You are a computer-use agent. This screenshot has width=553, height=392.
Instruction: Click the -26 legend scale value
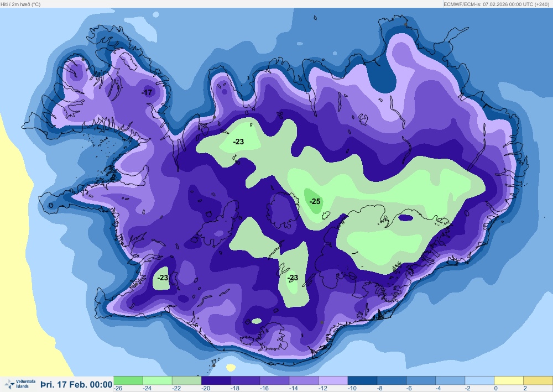(x=118, y=388)
